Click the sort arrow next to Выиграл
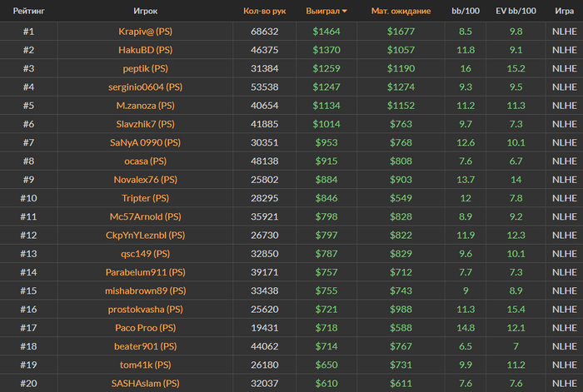 tap(344, 11)
